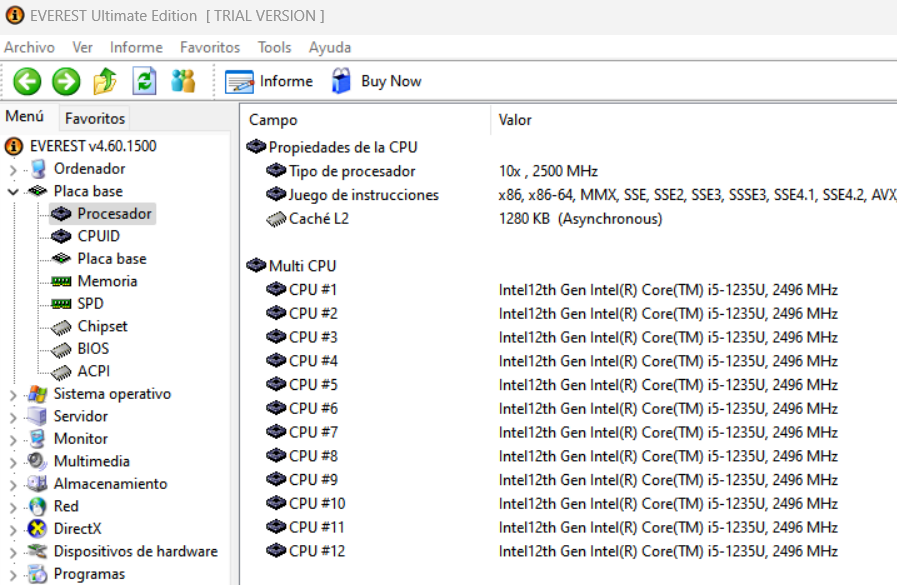Image resolution: width=897 pixels, height=585 pixels.
Task: Click the Sistema operativo Windows flag icon
Action: coord(38,393)
